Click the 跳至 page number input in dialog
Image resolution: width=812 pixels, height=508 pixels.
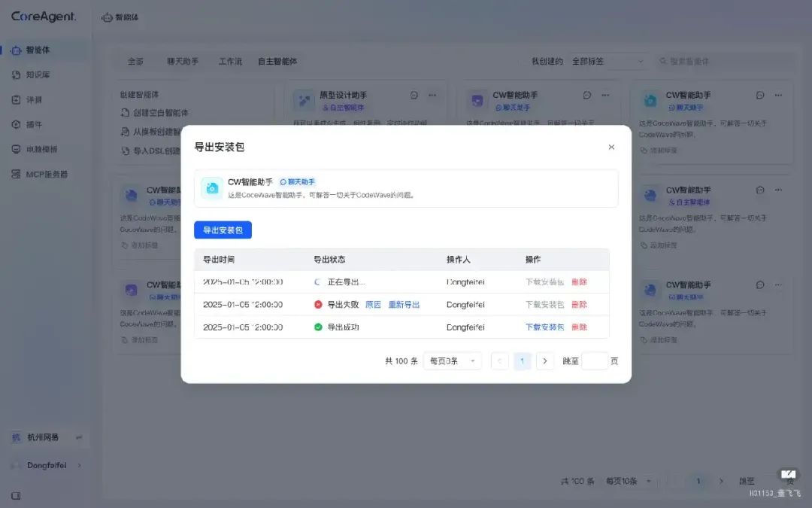click(x=595, y=360)
